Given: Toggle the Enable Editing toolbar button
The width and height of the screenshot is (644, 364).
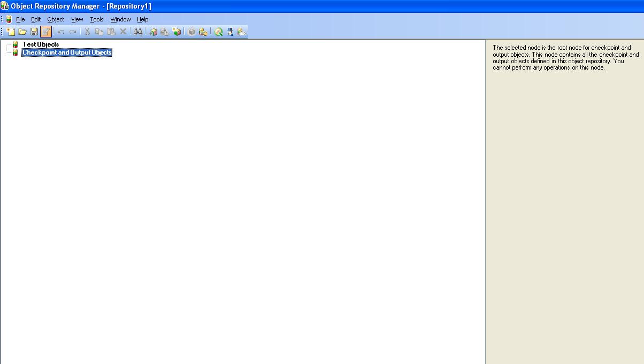Looking at the screenshot, I should point(46,32).
